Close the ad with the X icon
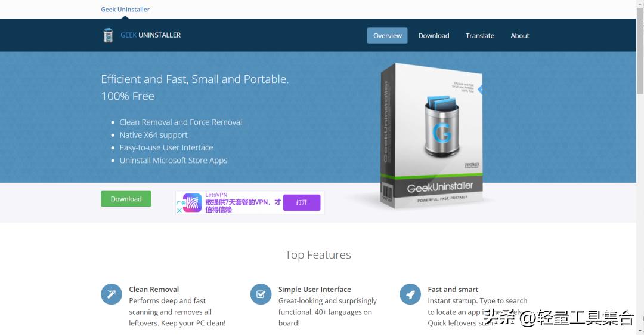The height and width of the screenshot is (335, 644). point(179,210)
